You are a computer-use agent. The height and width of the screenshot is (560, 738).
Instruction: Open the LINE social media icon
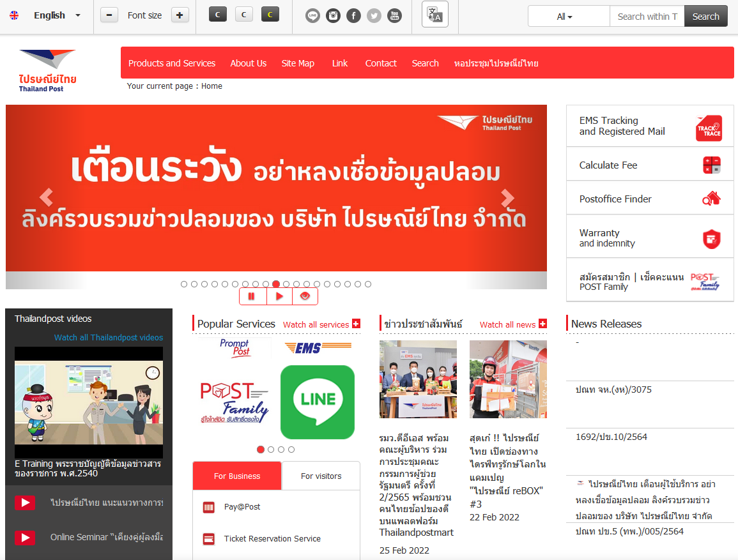click(x=312, y=16)
